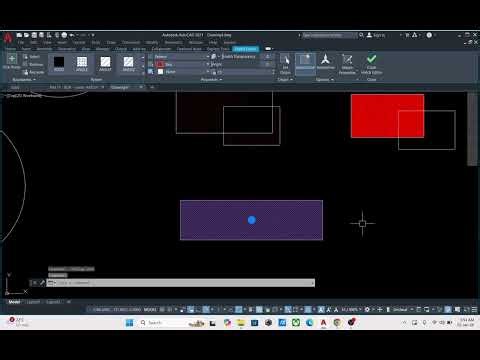Expand the Boundaries panel title

coord(24,80)
